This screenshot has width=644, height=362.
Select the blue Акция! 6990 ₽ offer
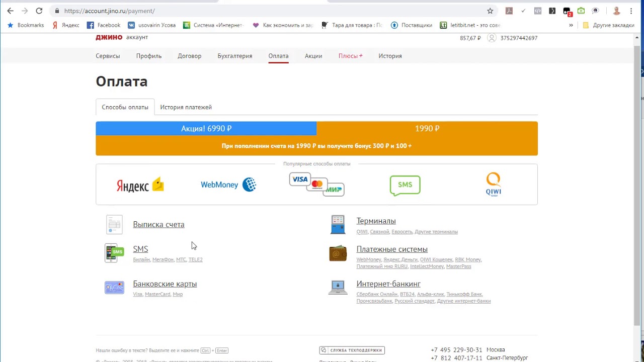[x=206, y=129]
